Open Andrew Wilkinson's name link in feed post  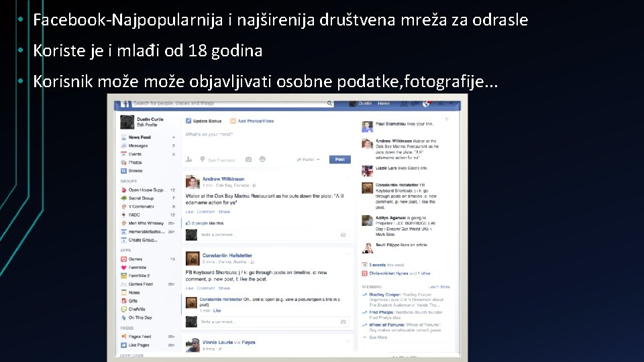223,179
